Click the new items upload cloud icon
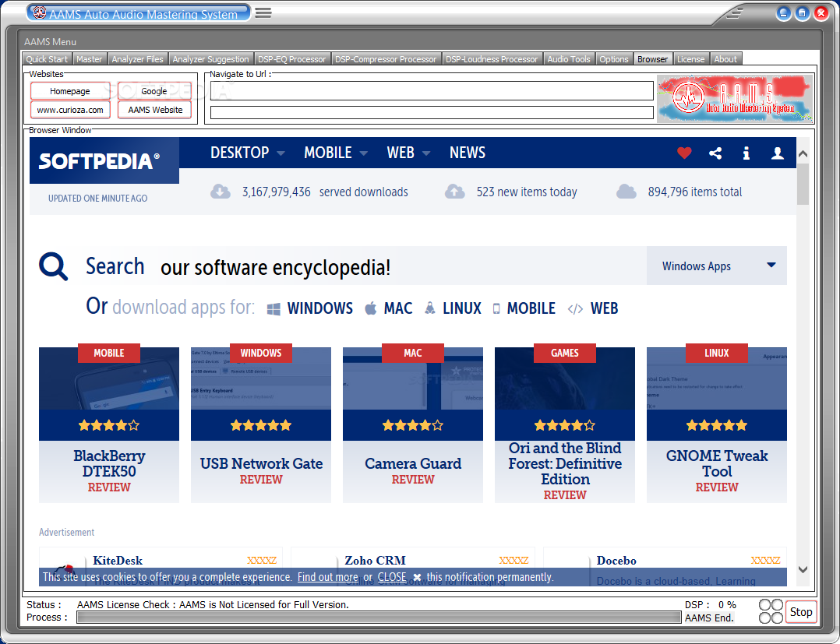 [x=455, y=191]
